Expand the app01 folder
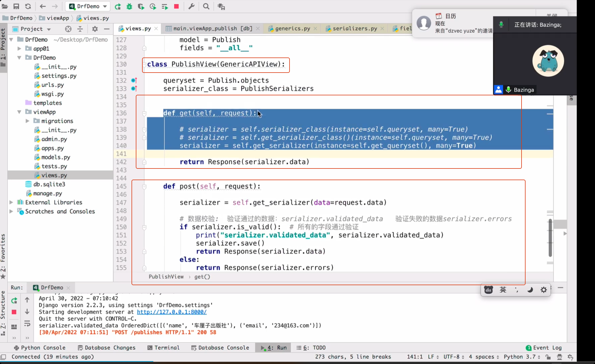The height and width of the screenshot is (364, 595). 19,48
